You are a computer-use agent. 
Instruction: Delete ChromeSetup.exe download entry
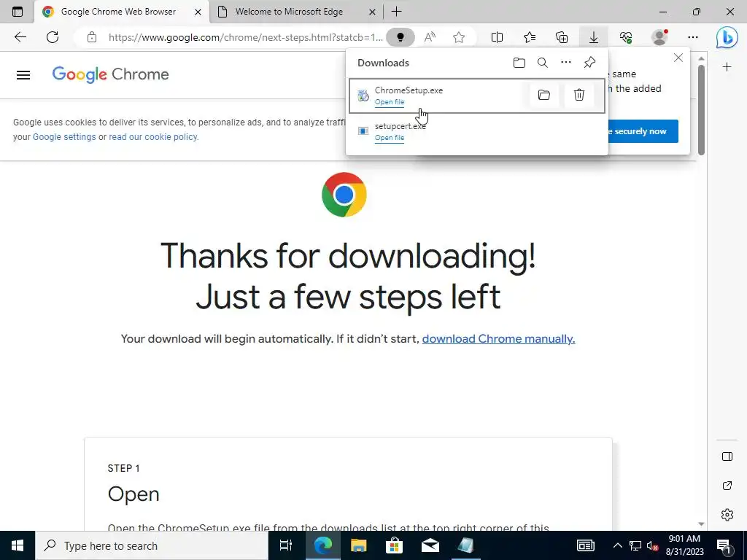(x=578, y=96)
